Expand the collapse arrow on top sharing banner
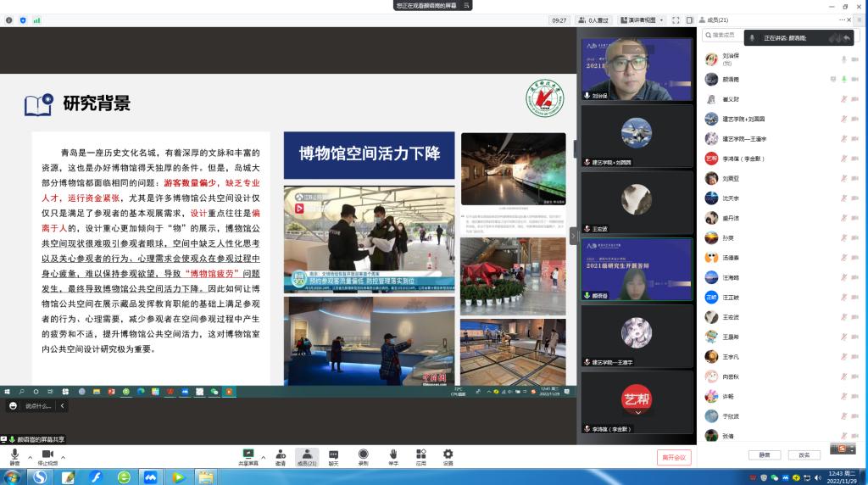 coord(466,6)
